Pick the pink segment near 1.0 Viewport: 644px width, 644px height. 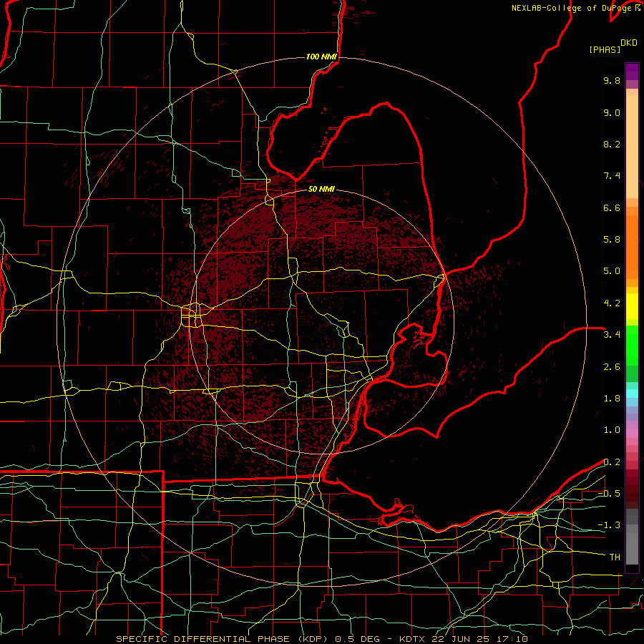[x=632, y=434]
